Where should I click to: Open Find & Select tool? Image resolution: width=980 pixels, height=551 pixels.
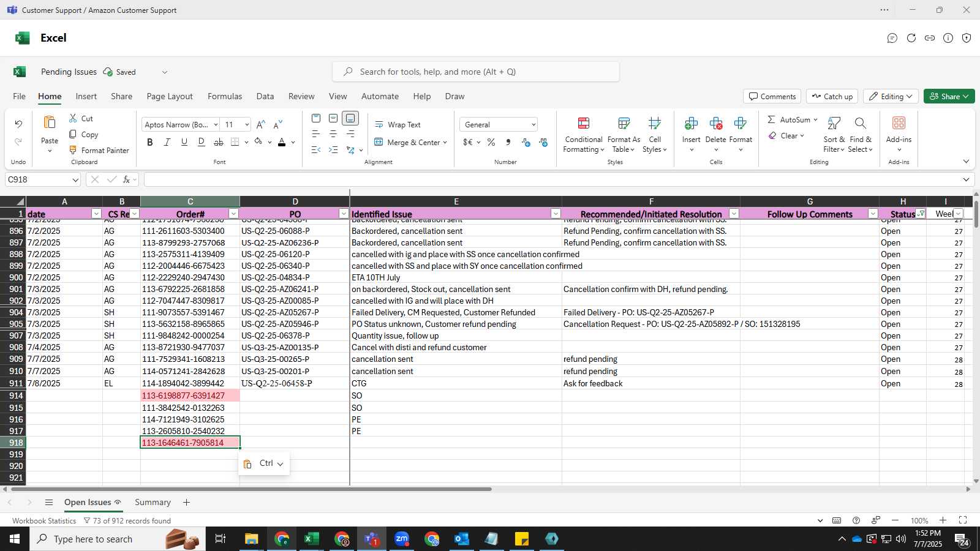click(861, 135)
